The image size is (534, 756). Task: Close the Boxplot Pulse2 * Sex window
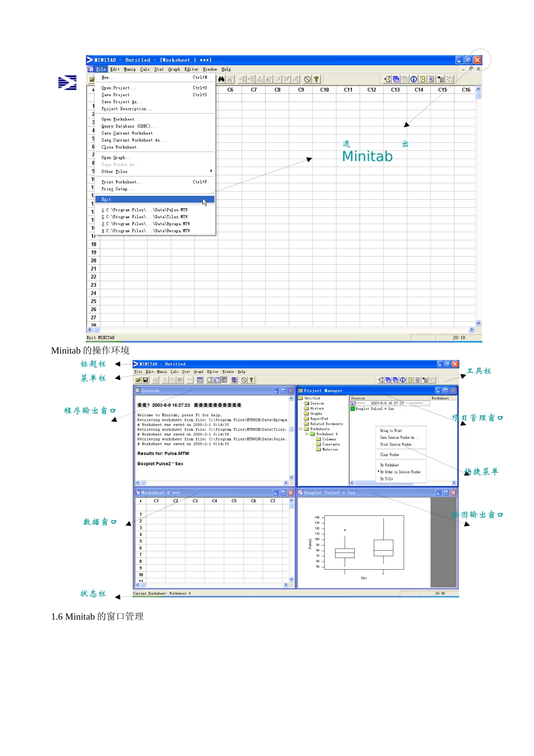(453, 493)
